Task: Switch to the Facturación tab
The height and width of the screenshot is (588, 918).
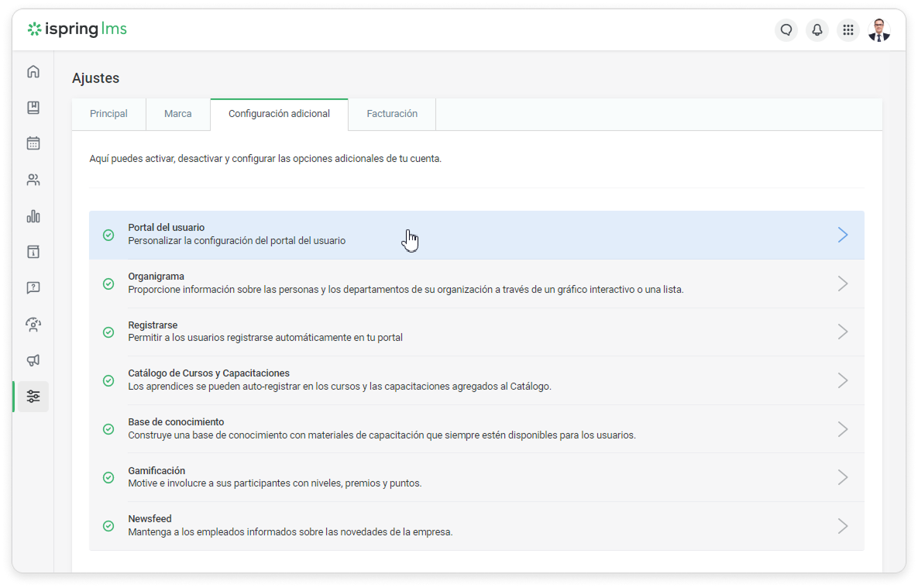Action: coord(392,114)
